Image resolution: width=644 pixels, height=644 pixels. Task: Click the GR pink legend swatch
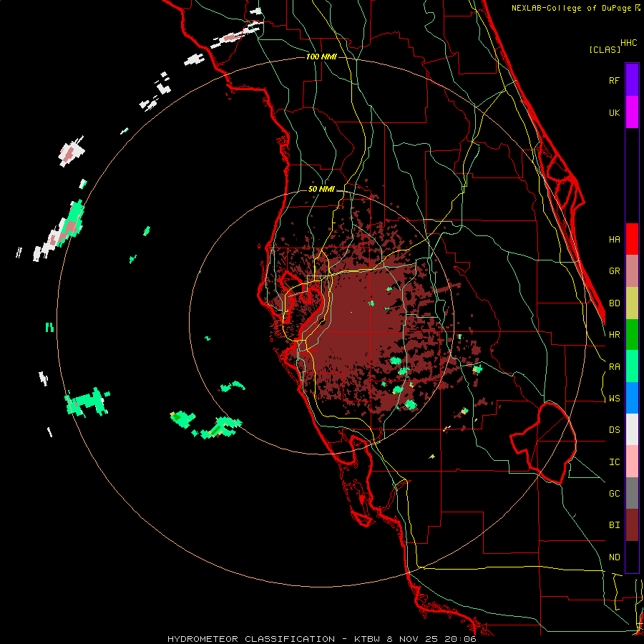[x=632, y=271]
